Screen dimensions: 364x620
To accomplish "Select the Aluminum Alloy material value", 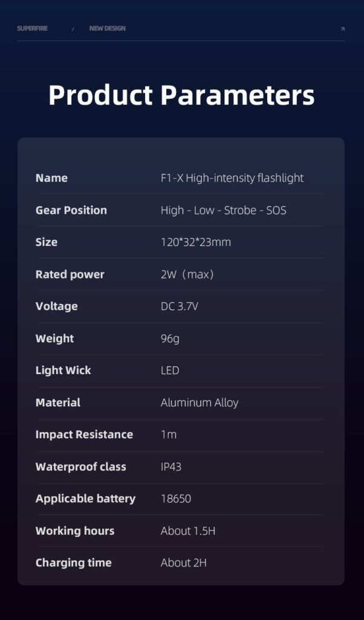I will click(200, 403).
